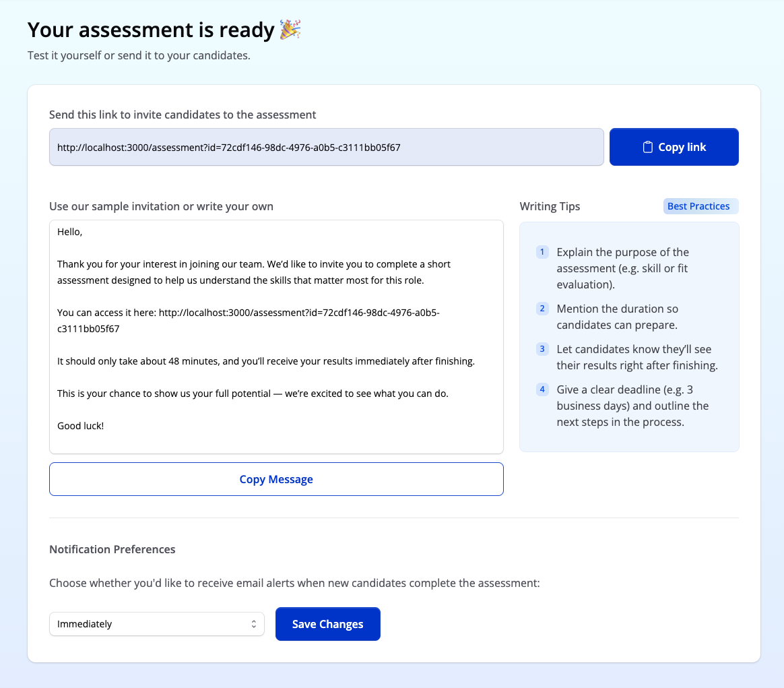Click inside the invitation message text area
This screenshot has height=688, width=784.
click(x=276, y=337)
